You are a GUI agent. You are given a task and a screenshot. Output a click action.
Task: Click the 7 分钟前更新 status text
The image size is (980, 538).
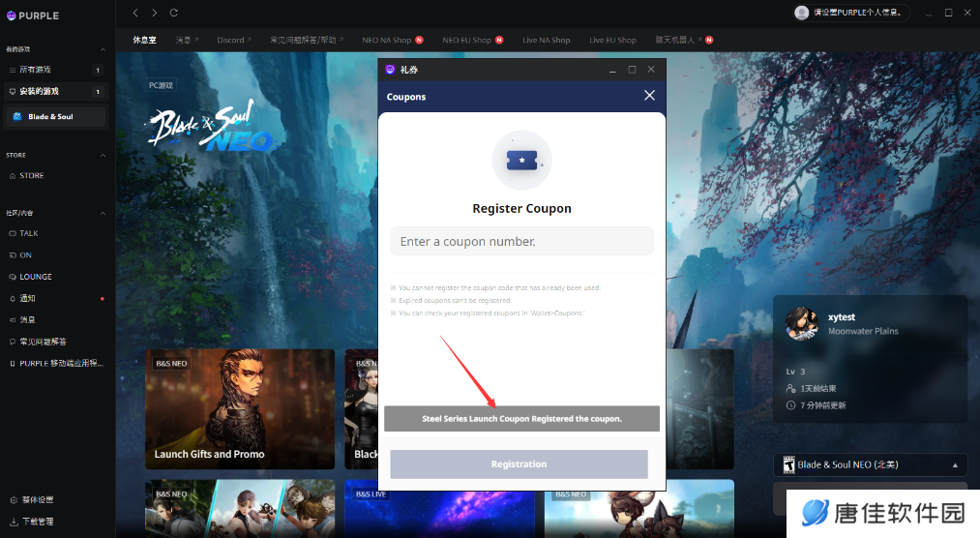click(x=823, y=405)
